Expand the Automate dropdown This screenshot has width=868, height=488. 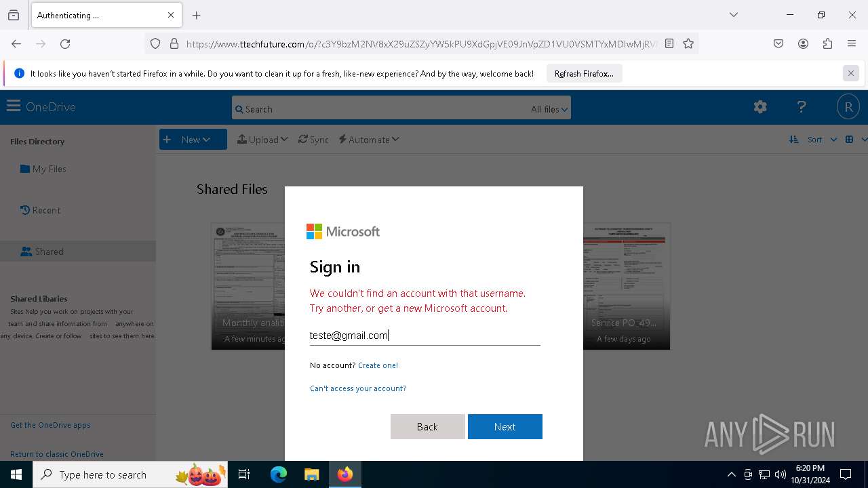pyautogui.click(x=369, y=140)
